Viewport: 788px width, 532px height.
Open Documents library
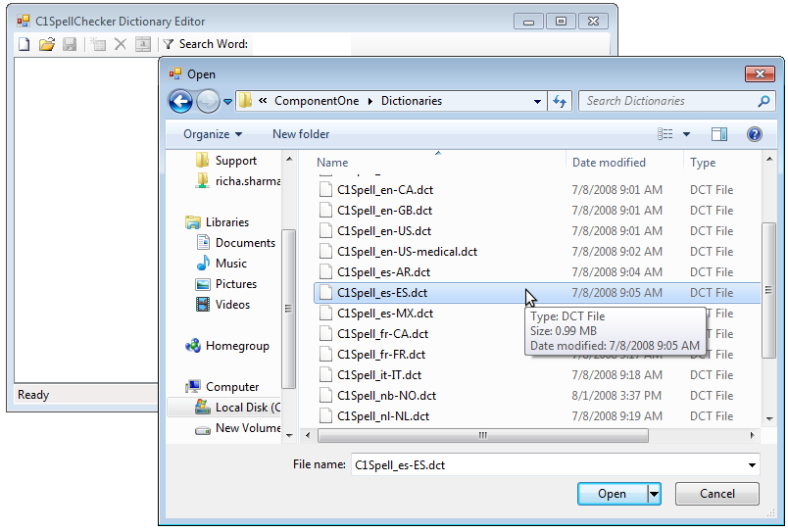click(235, 243)
